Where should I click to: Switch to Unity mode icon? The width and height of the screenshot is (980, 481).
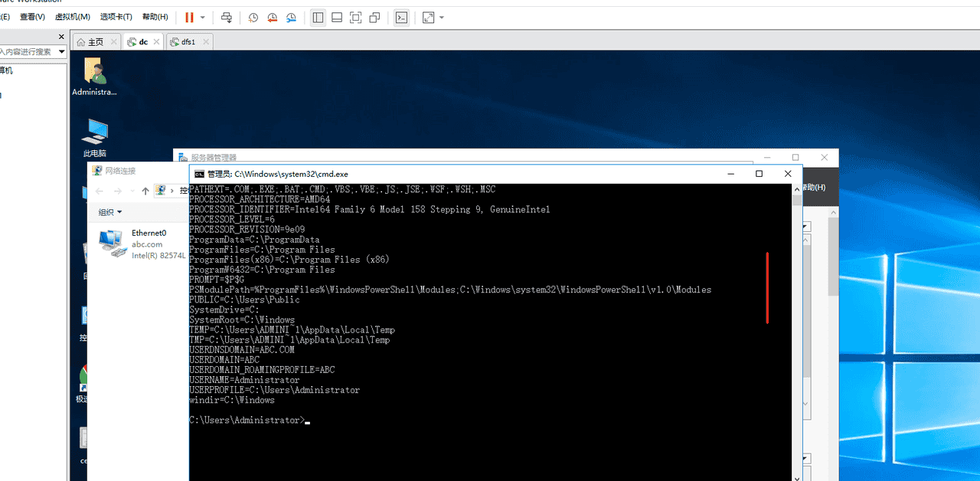[374, 17]
